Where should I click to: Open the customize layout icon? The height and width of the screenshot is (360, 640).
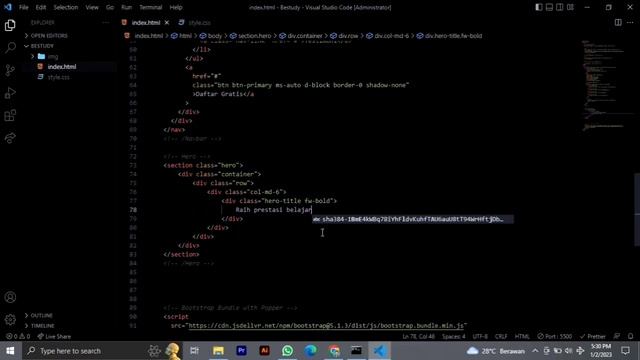(570, 7)
